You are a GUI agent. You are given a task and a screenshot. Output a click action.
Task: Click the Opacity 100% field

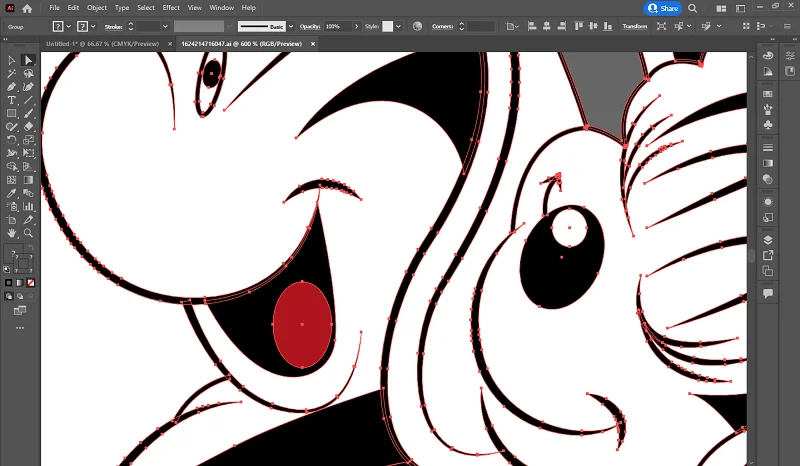pos(337,27)
